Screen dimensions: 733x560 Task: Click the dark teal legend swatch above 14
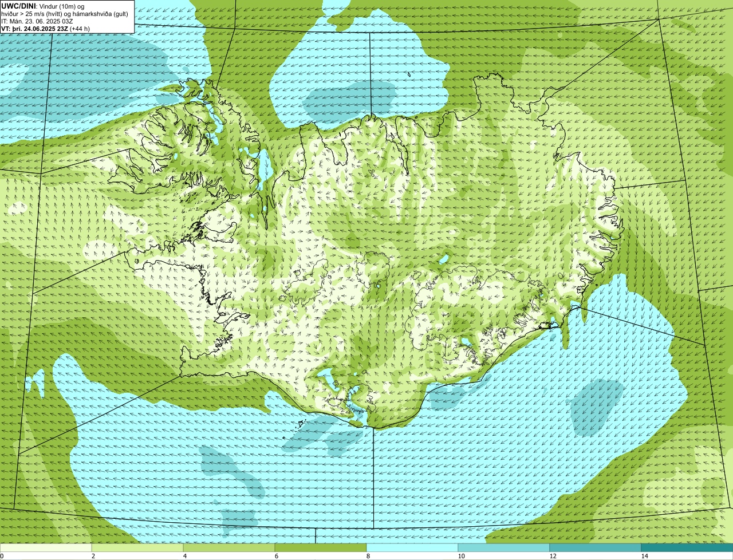tap(687, 547)
